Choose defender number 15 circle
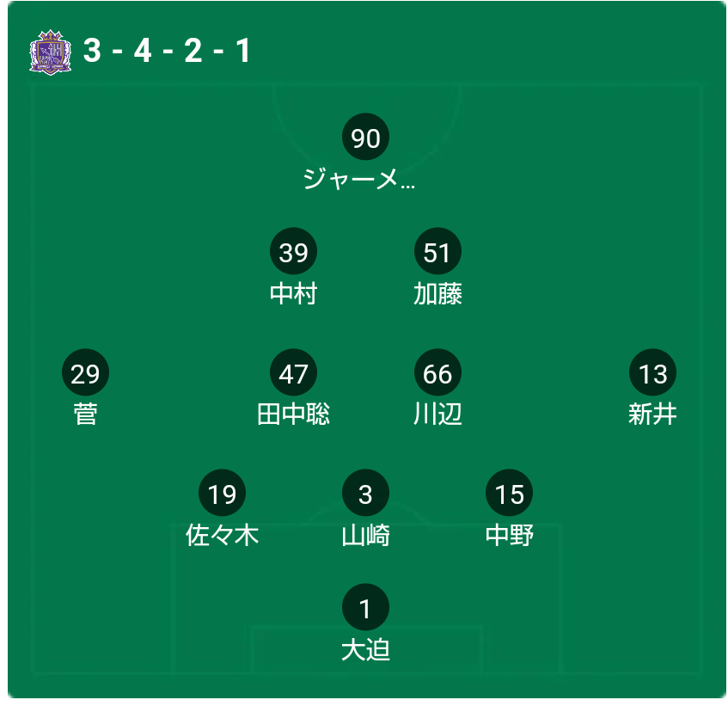 509,493
